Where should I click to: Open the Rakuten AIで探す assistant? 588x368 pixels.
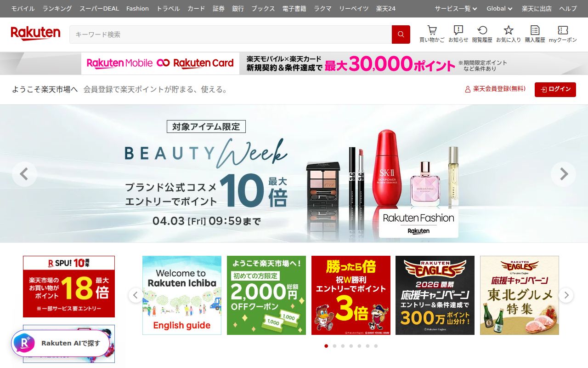61,343
